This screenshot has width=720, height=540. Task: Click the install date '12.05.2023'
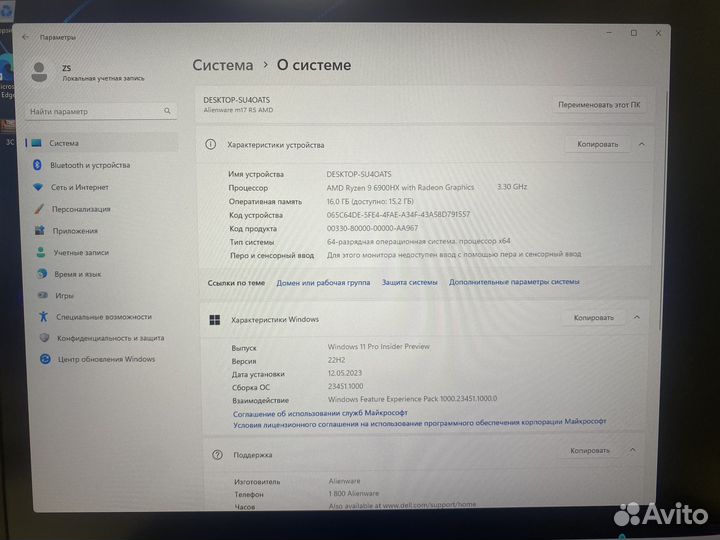pyautogui.click(x=345, y=373)
